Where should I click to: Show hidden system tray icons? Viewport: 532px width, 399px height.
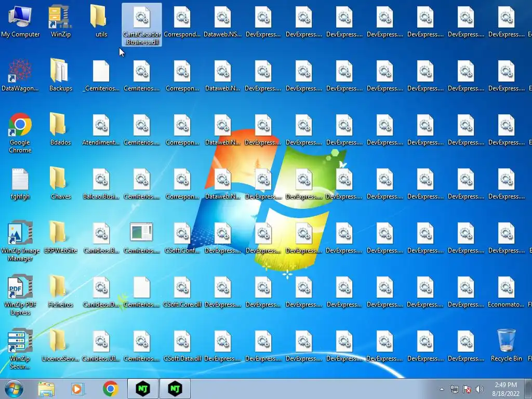[442, 389]
